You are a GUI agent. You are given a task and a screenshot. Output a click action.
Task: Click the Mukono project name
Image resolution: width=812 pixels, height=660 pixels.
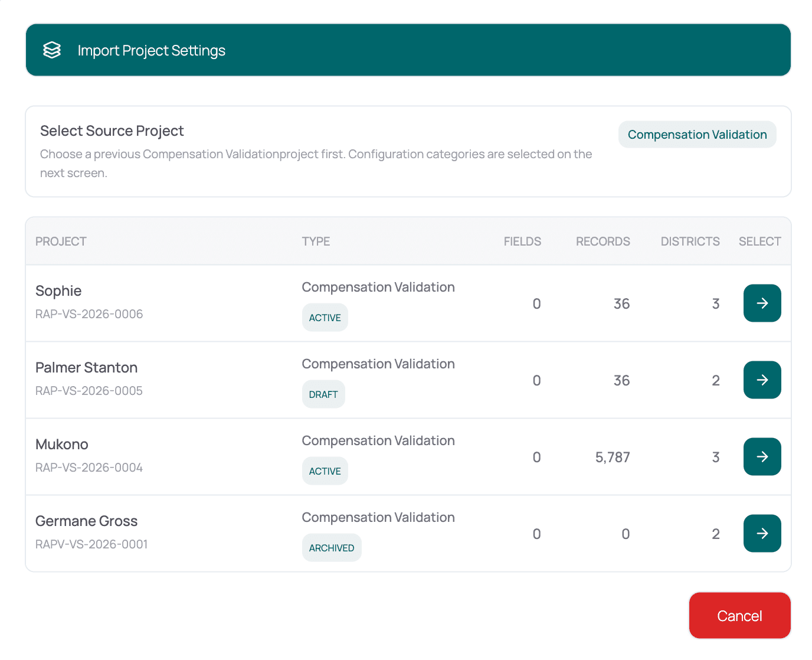tap(62, 445)
